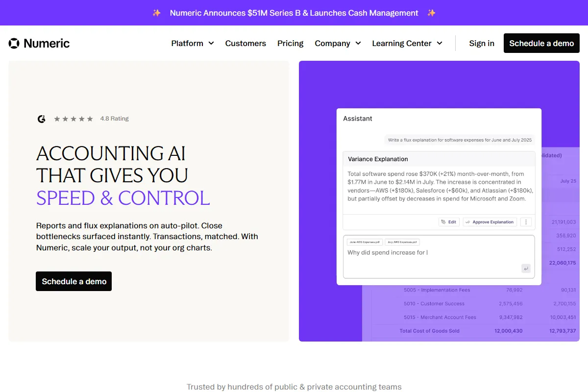
Task: Click the sparkle icon left of announcement
Action: click(x=157, y=13)
